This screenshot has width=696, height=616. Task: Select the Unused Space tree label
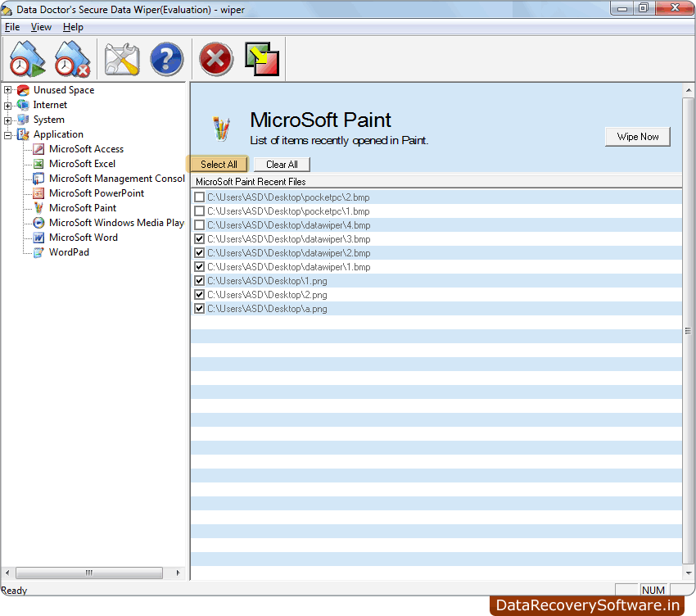coord(64,90)
